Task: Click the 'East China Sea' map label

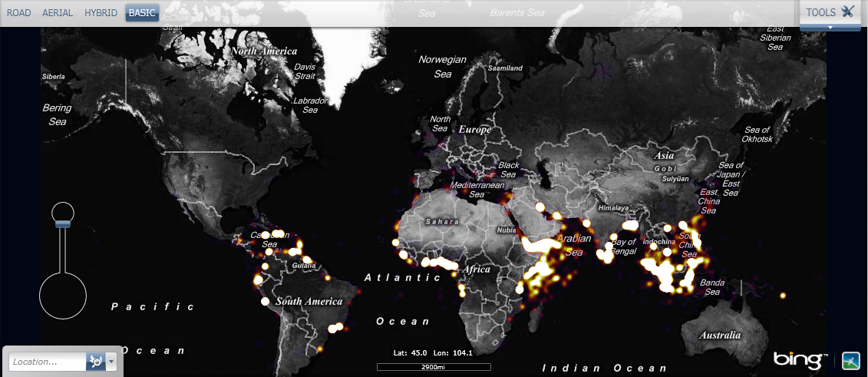Action: pos(710,201)
